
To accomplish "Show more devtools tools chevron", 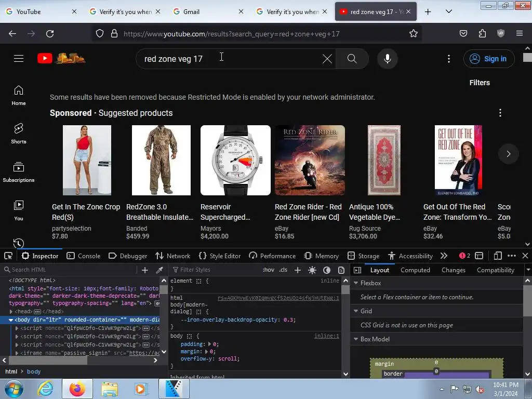I will pyautogui.click(x=444, y=256).
